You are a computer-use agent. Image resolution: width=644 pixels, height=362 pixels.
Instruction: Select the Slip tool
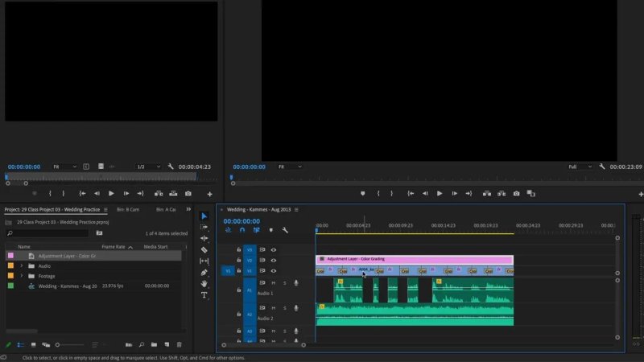point(204,261)
